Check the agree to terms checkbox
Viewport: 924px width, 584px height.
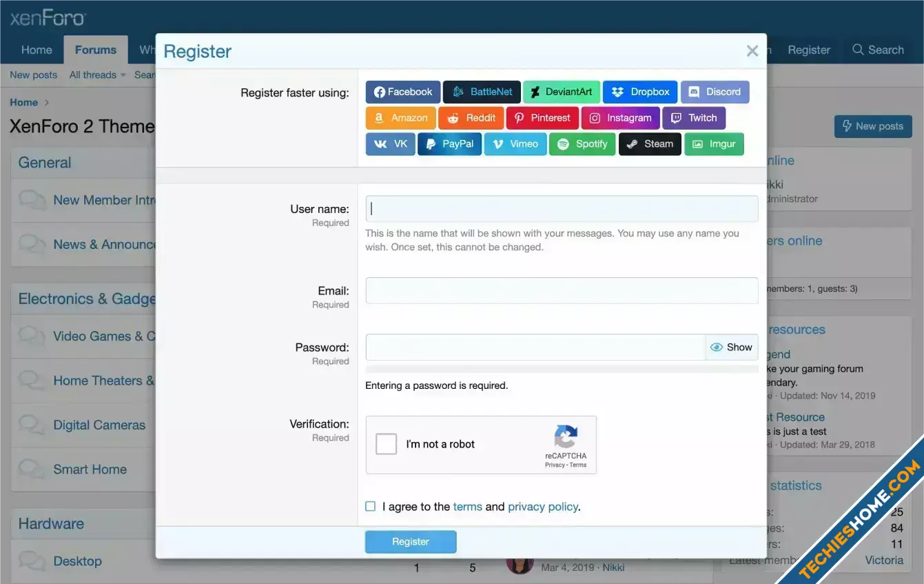point(371,506)
